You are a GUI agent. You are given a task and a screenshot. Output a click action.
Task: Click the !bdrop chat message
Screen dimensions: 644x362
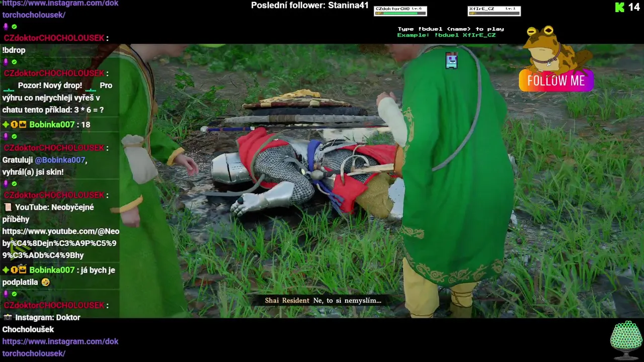point(14,50)
